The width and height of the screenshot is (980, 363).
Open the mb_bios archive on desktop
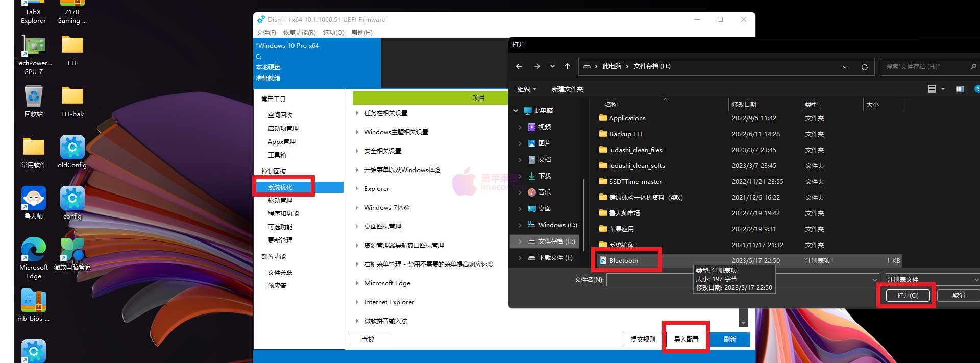[33, 305]
